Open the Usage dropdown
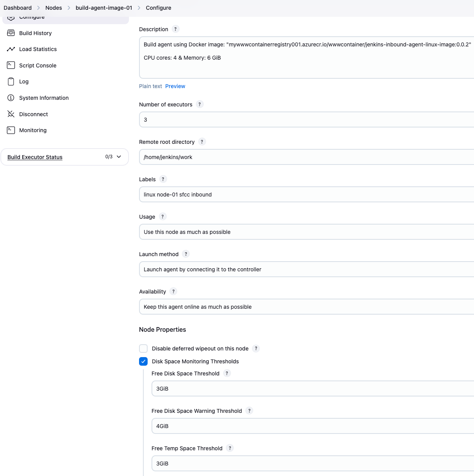474x476 pixels. tap(307, 232)
